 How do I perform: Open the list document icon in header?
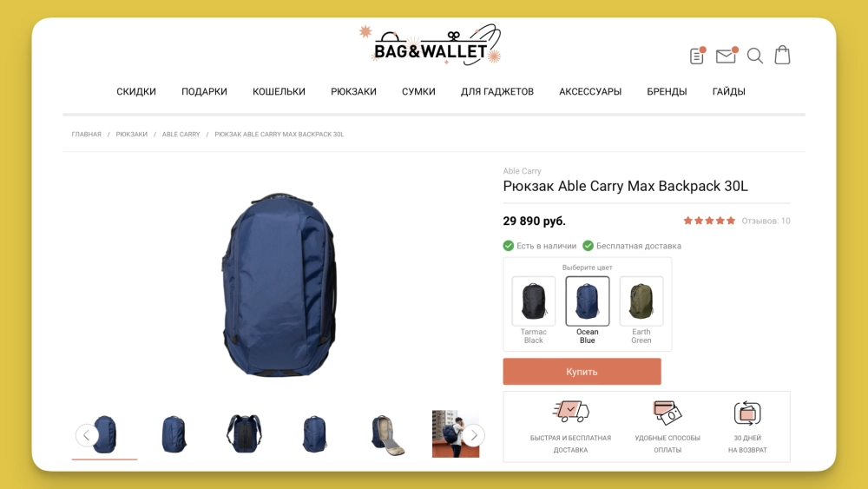[x=698, y=56]
